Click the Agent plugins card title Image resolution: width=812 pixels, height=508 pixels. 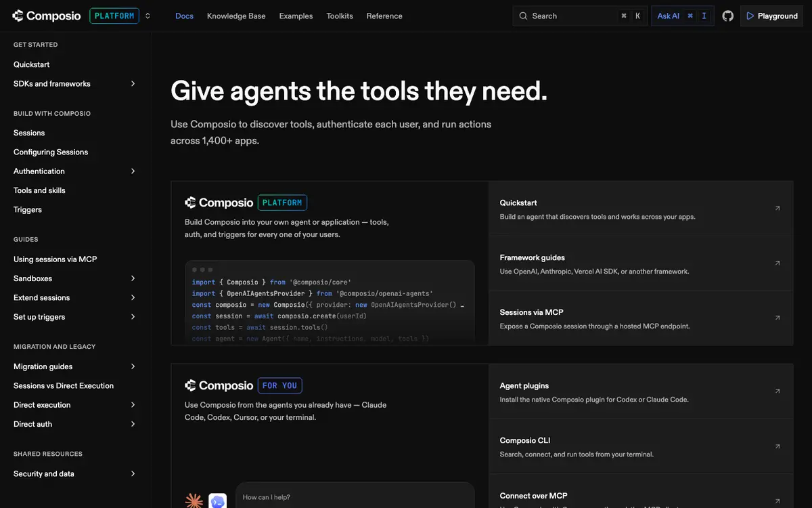click(x=524, y=386)
